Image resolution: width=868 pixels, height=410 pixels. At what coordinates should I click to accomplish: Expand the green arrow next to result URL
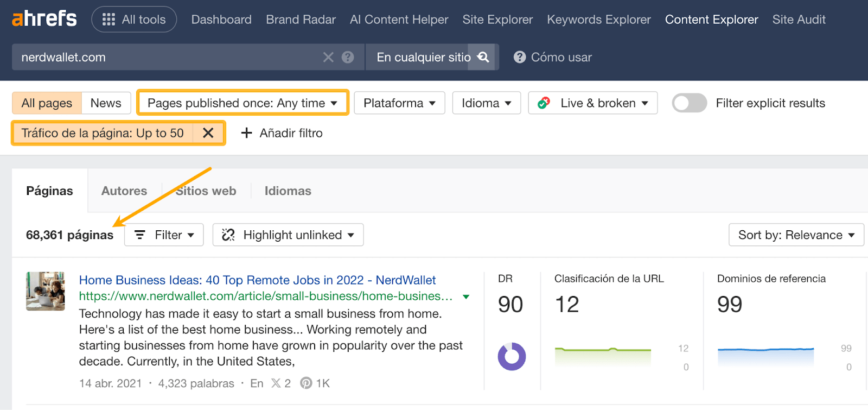pos(465,297)
